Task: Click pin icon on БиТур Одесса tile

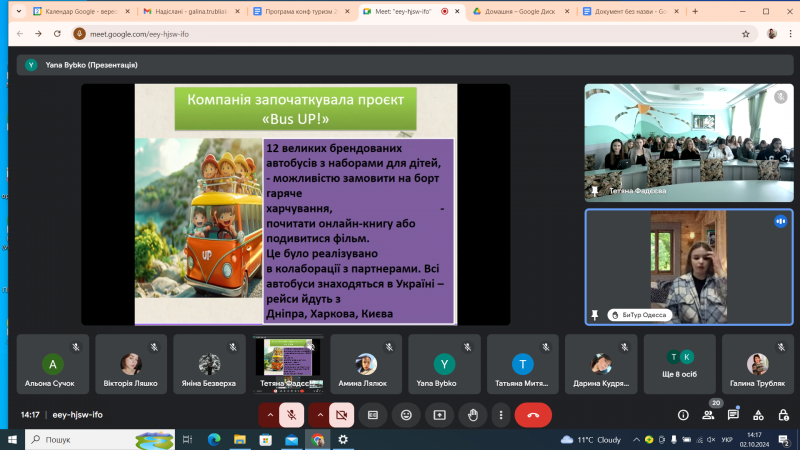Action: click(x=595, y=315)
